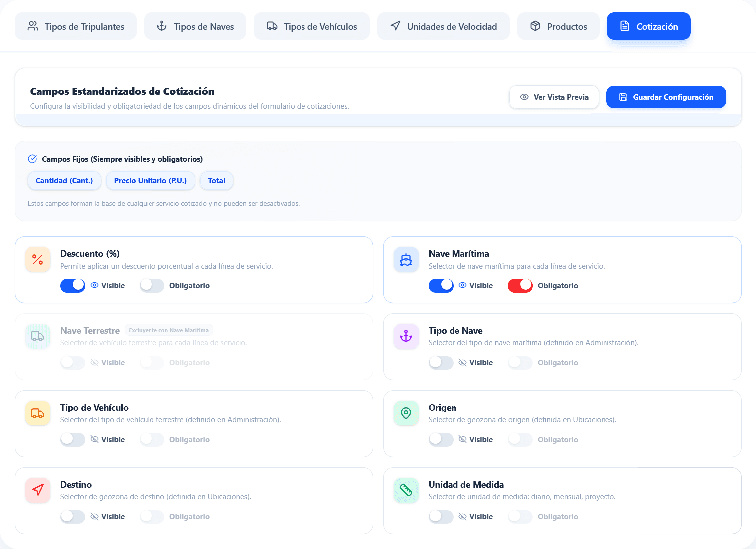Turn off Nave Marítima Visible toggle
Image resolution: width=756 pixels, height=549 pixels.
click(441, 285)
